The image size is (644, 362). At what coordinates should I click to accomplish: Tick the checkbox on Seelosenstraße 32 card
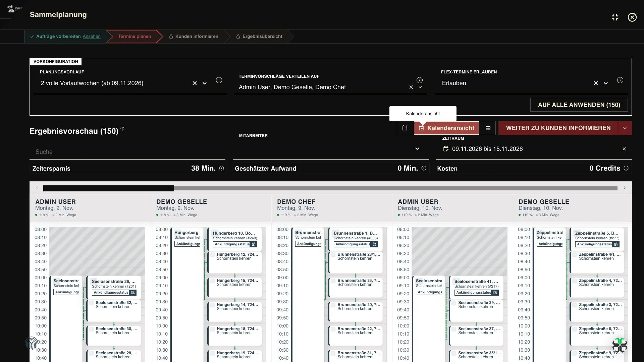91,303
